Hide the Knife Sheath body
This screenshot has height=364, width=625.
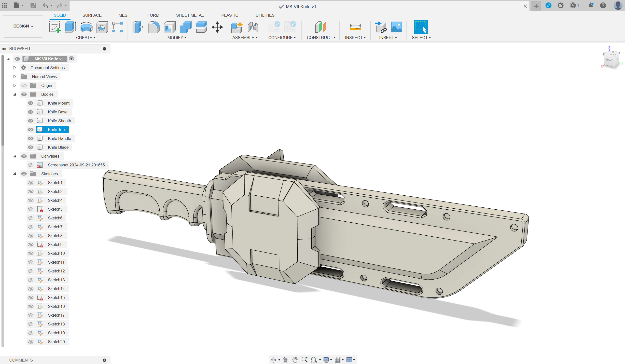(x=30, y=121)
